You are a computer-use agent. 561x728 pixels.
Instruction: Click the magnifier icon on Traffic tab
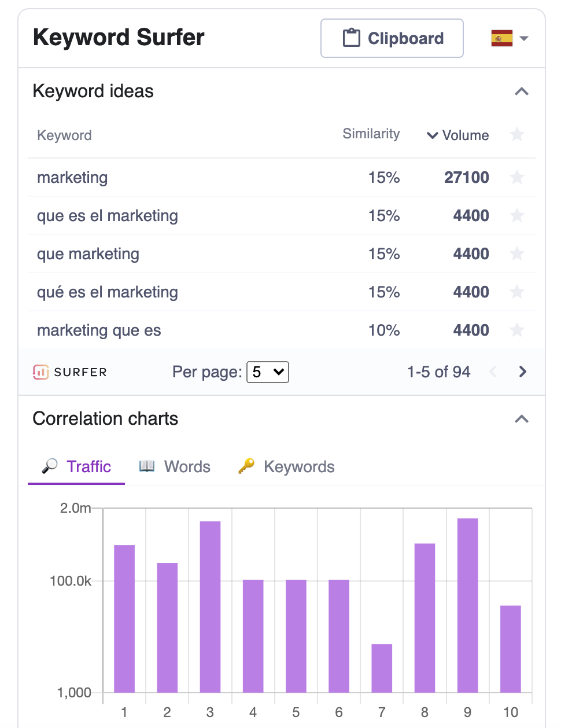coord(50,466)
